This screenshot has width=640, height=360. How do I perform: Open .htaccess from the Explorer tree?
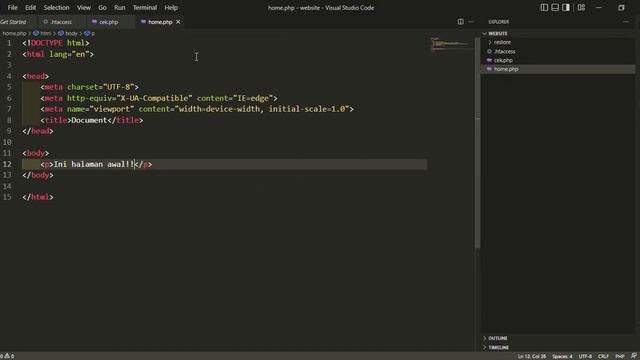(x=504, y=51)
